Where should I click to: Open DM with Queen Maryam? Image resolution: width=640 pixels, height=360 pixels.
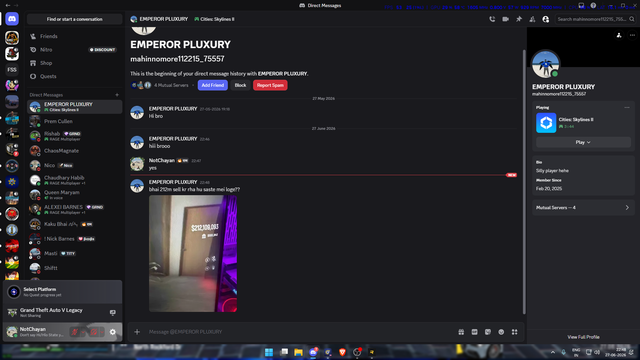[x=74, y=195]
